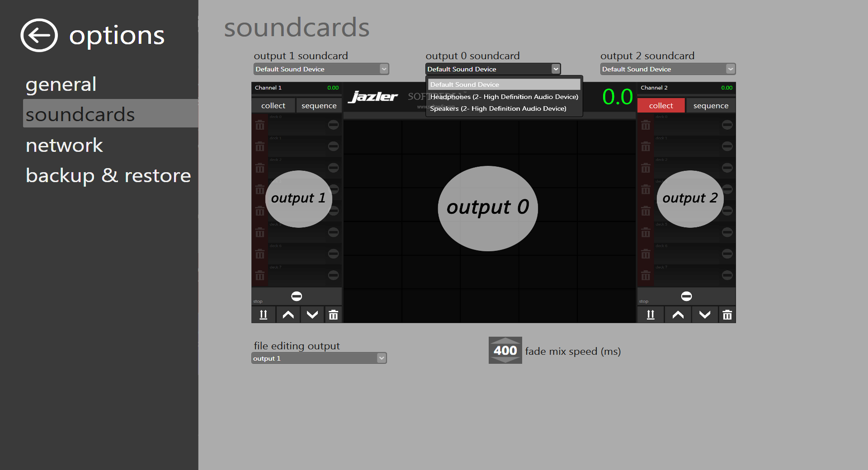Image resolution: width=868 pixels, height=470 pixels.
Task: Click the white stop icon in Channel 1
Action: 297,296
